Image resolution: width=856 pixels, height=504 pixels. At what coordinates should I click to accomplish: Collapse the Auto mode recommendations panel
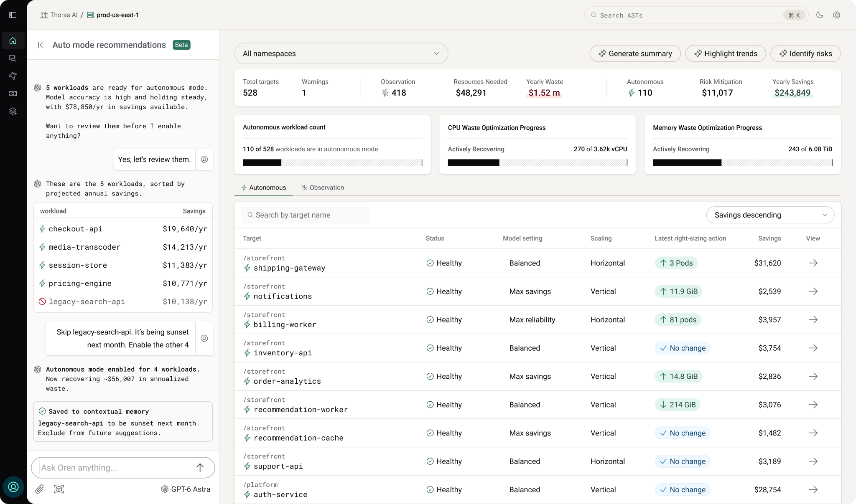click(x=41, y=45)
